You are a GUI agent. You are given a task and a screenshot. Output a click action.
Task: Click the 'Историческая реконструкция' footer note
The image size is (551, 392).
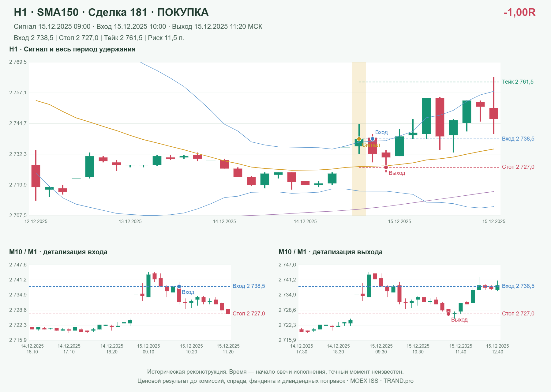pyautogui.click(x=275, y=372)
